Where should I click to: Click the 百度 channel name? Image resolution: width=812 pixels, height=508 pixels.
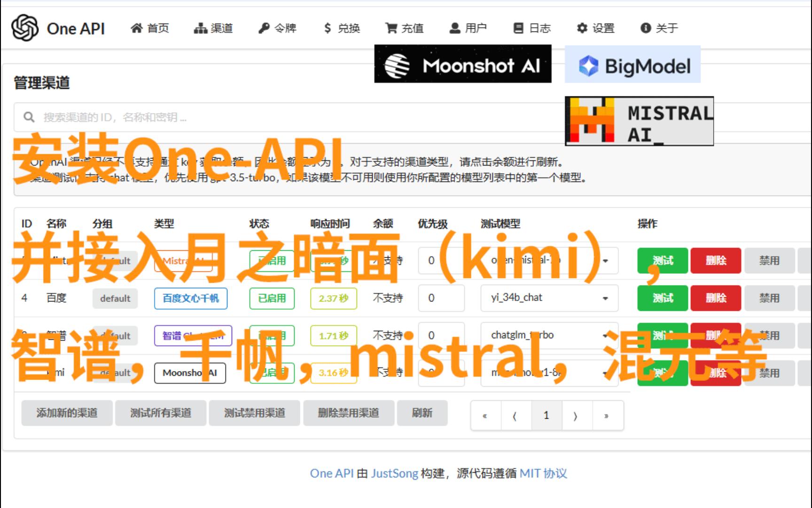(x=56, y=298)
